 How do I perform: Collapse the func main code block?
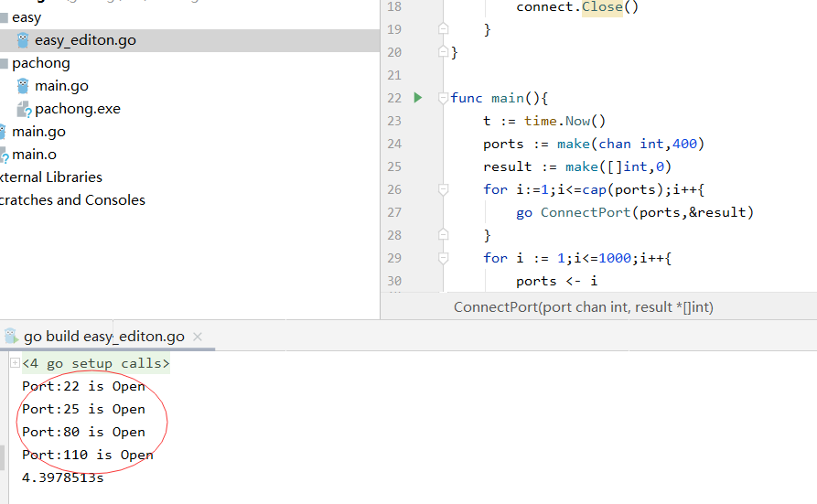point(444,98)
